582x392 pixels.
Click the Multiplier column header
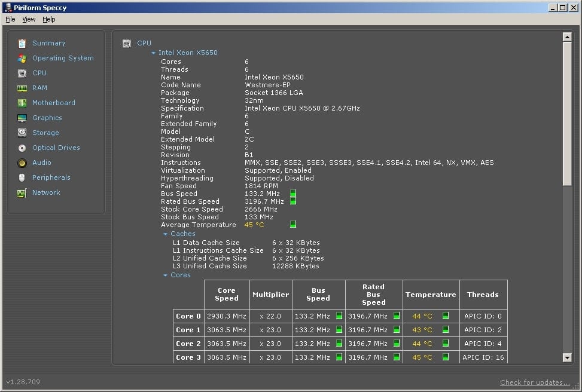[x=270, y=295]
